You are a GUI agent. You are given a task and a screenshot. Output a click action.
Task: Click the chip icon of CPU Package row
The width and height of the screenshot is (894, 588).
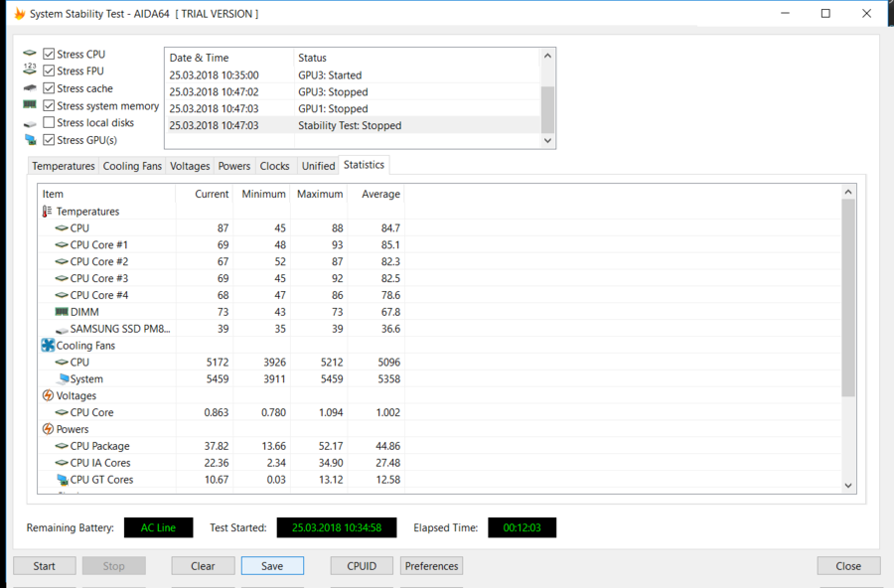62,446
